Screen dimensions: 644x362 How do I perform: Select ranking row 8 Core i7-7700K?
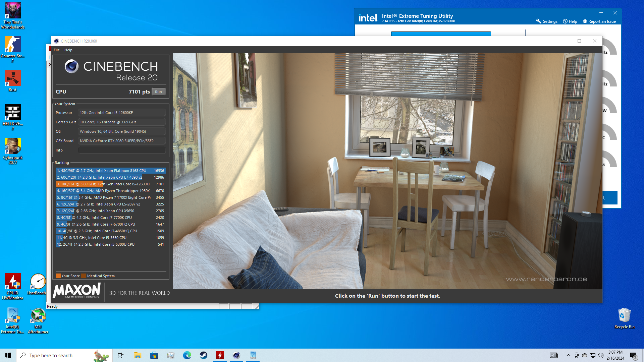coord(111,218)
